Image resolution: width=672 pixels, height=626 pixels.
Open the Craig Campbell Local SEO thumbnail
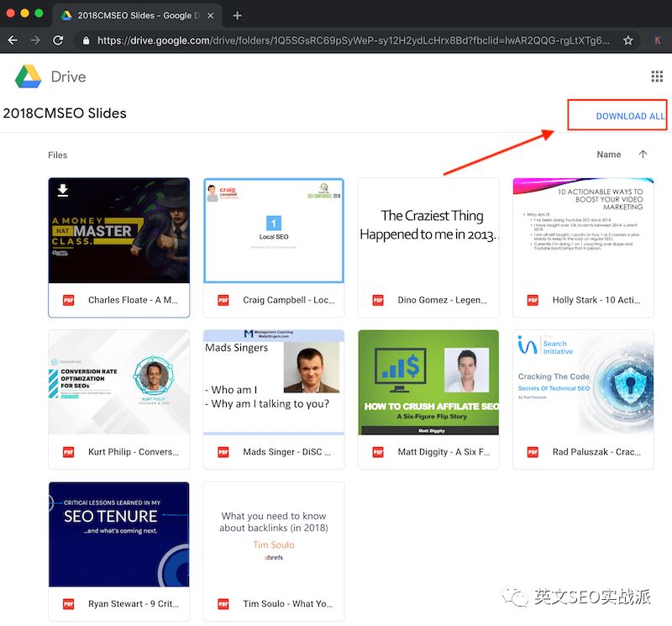[274, 231]
